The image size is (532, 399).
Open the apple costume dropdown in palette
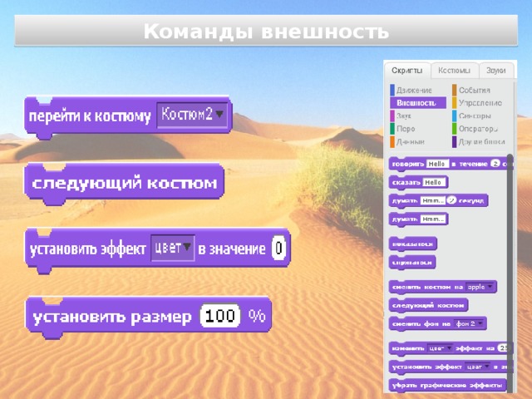tap(480, 287)
